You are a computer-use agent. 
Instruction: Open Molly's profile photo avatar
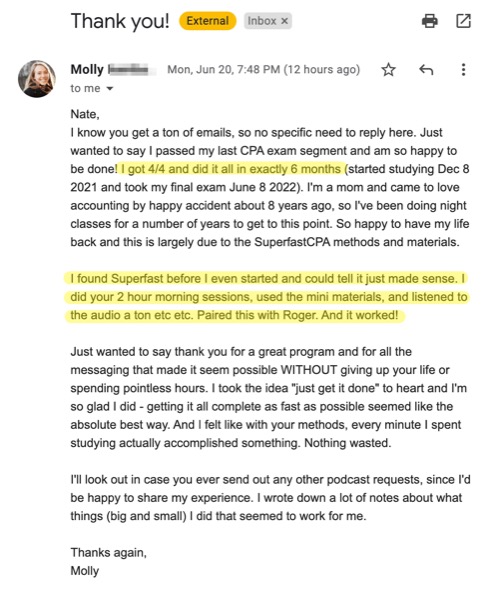[x=37, y=78]
